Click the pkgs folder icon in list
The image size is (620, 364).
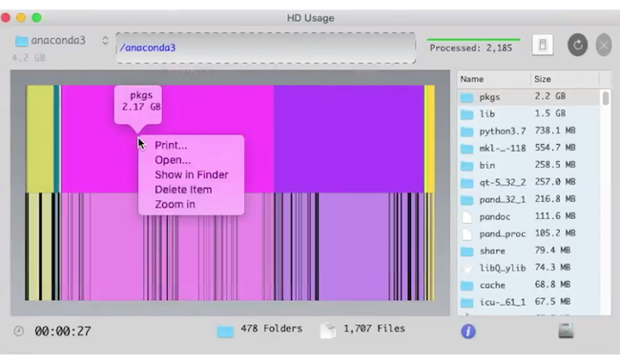click(467, 97)
